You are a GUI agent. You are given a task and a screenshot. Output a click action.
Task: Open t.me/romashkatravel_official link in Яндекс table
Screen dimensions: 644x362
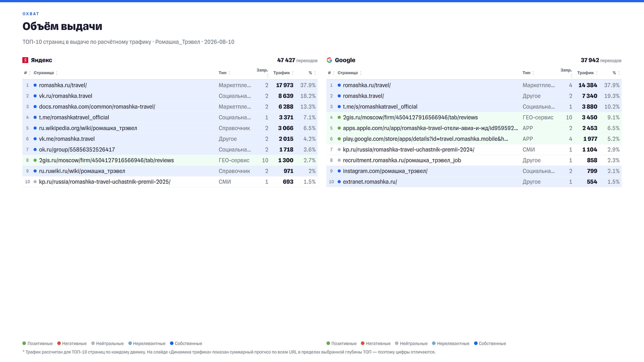coord(74,117)
